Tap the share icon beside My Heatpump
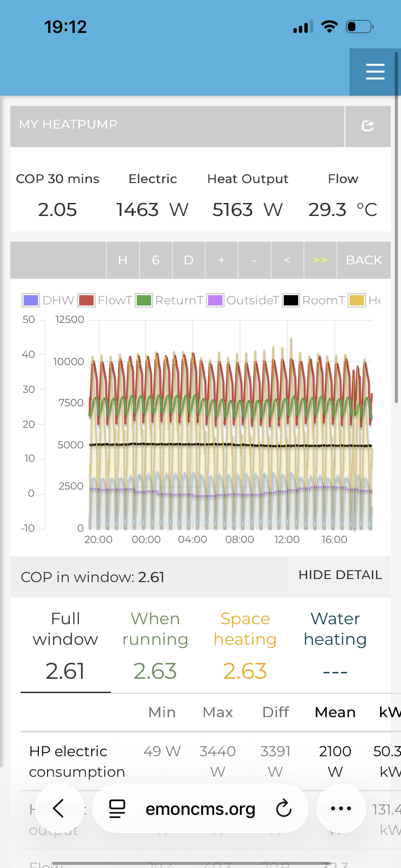This screenshot has width=401, height=868. point(367,126)
